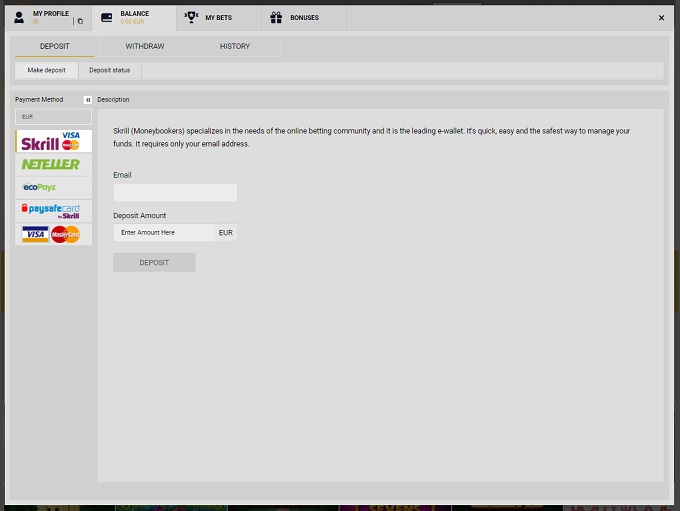The height and width of the screenshot is (511, 680).
Task: Close the account dialog with X
Action: point(661,18)
